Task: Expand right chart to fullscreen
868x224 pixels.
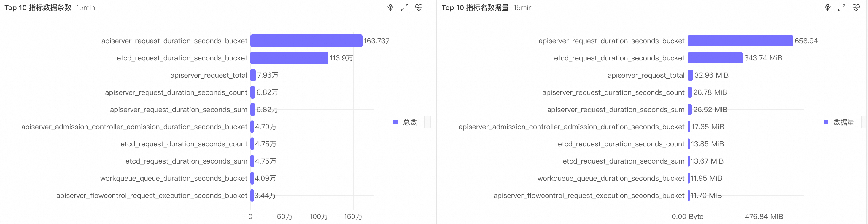Action: 842,7
